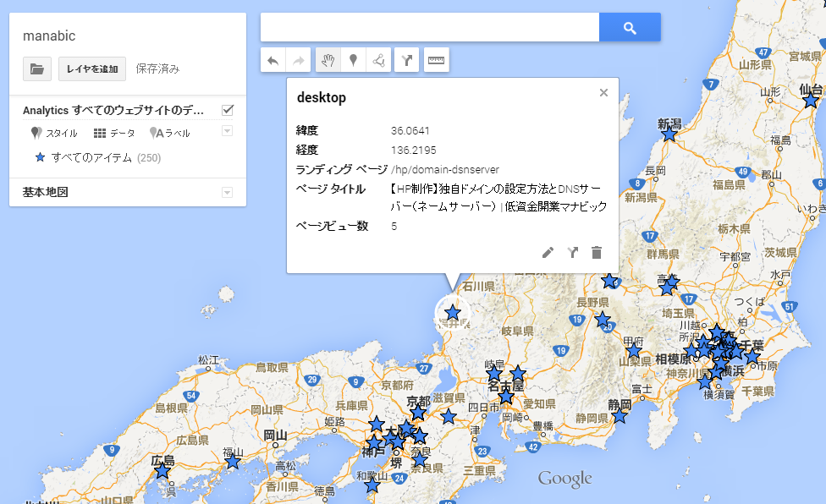Viewport: 826px width, 504px height.
Task: Click the ページ タイトル field label
Action: click(x=331, y=189)
